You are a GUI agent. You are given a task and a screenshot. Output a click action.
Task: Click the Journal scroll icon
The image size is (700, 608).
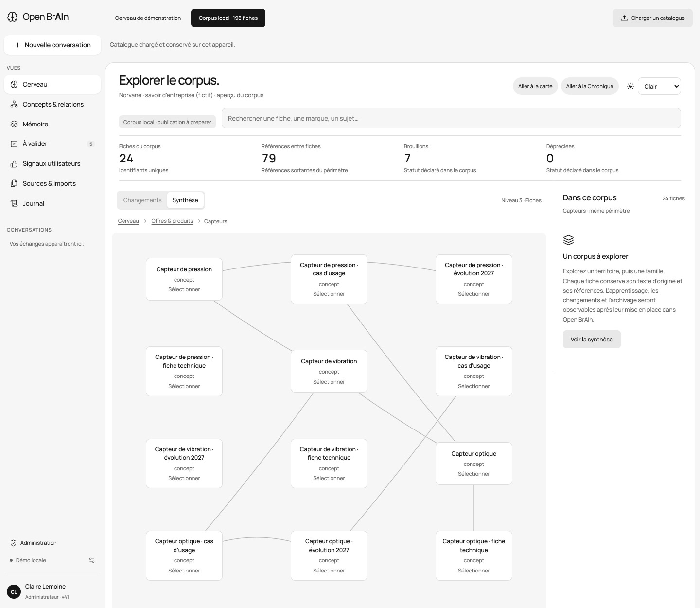[x=14, y=203]
